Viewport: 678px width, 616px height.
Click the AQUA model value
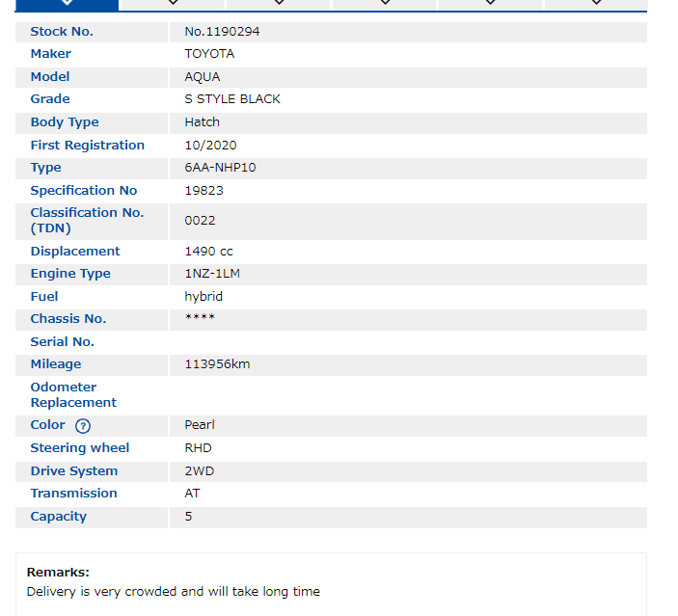tap(202, 77)
